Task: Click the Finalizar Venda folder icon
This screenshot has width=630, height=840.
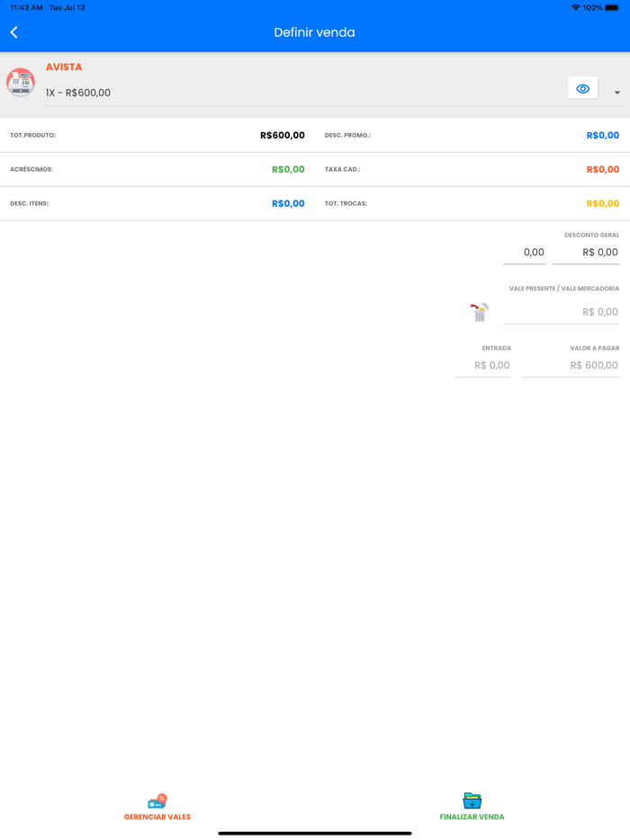Action: pos(472,801)
